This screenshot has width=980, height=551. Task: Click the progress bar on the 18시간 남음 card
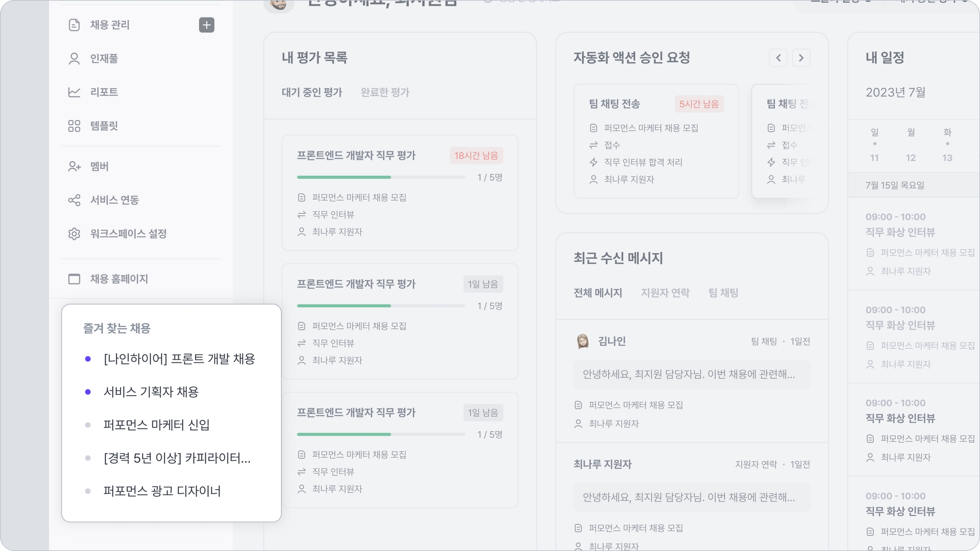[x=381, y=177]
